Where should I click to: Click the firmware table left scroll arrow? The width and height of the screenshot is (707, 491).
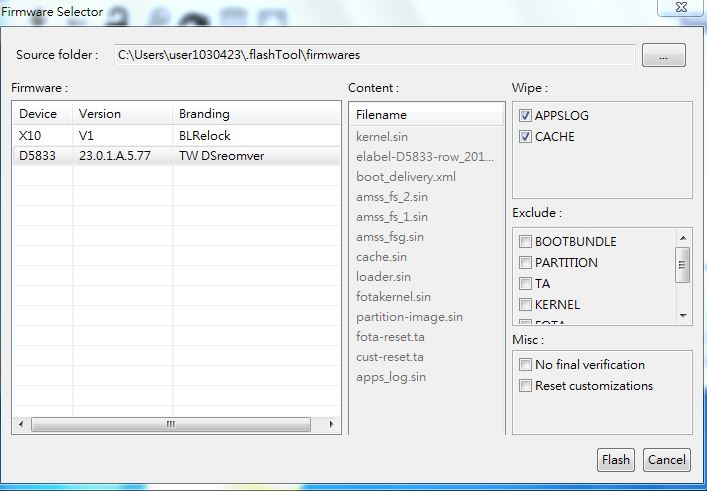click(21, 424)
